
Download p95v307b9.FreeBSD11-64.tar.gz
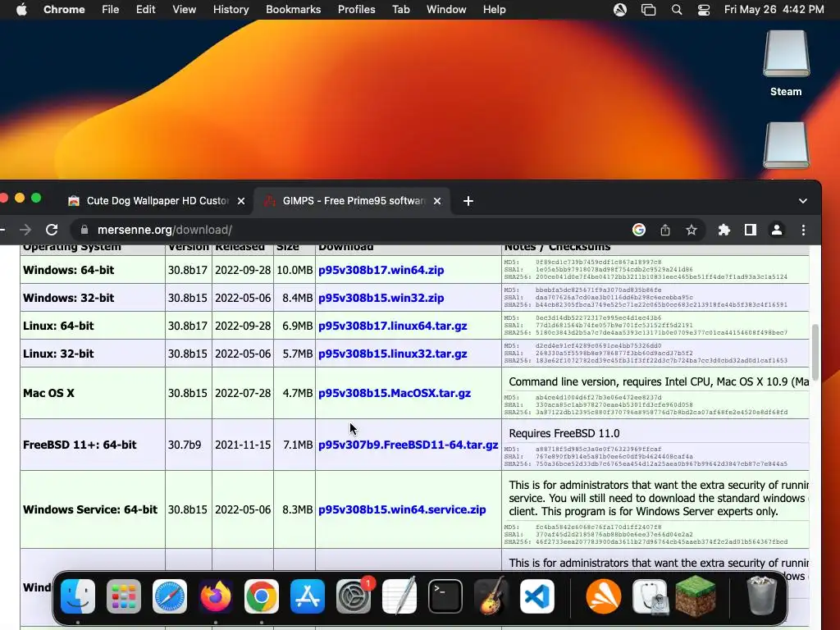tap(409, 445)
